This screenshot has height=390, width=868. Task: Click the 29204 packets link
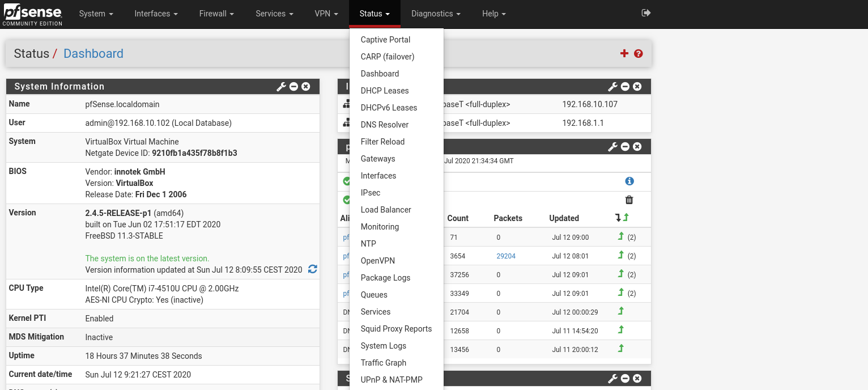click(x=505, y=256)
